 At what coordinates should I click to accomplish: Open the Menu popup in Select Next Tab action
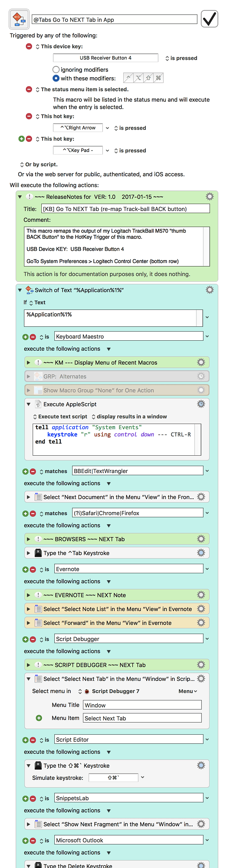click(x=188, y=691)
